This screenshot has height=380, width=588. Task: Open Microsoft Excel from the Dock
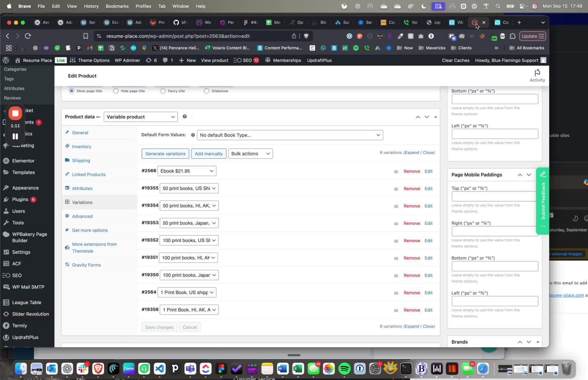[298, 369]
